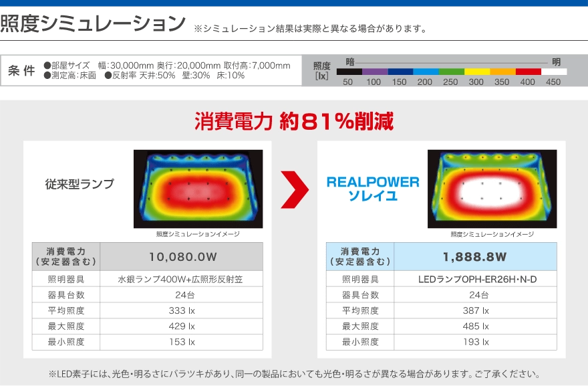
Task: Click the red right-pointing arrow between panels
Action: 293,190
